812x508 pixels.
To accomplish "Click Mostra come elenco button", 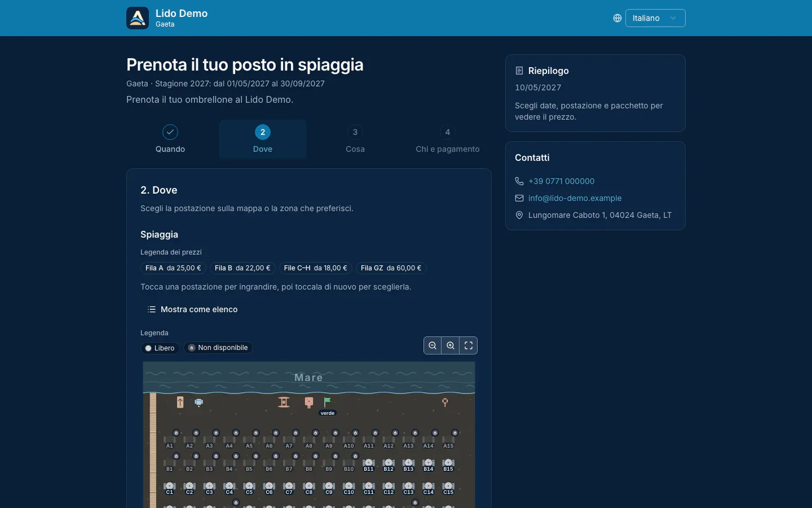I will pos(192,309).
